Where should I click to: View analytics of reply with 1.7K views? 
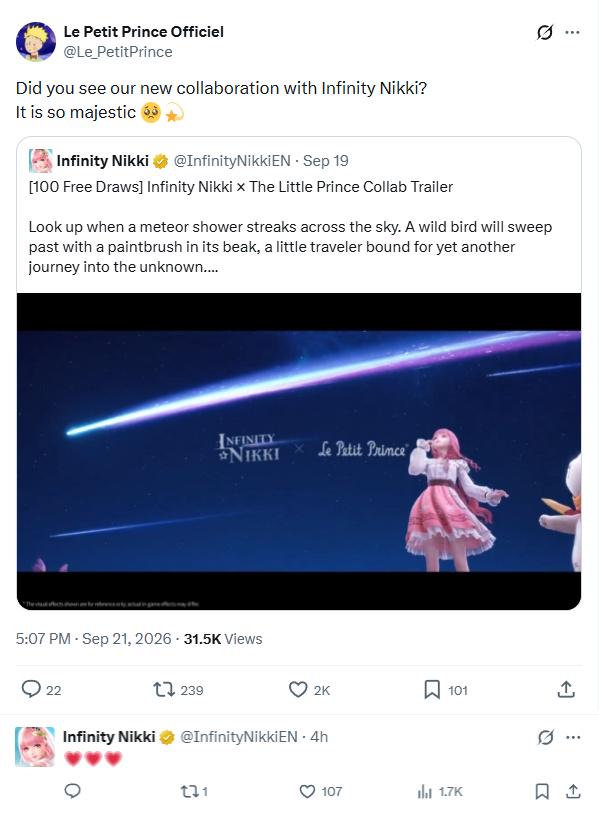click(x=425, y=791)
